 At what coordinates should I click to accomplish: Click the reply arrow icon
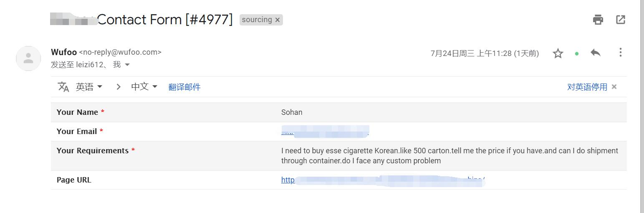(x=596, y=53)
